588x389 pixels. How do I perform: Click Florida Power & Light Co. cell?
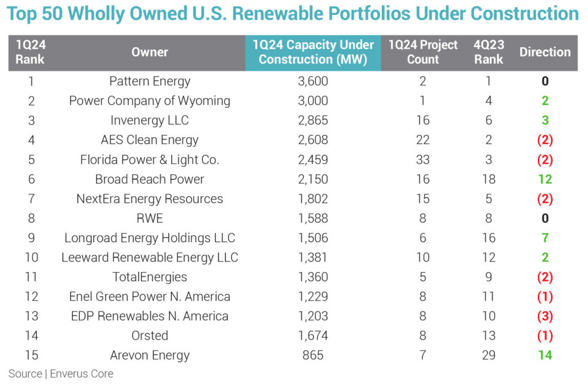pos(150,160)
